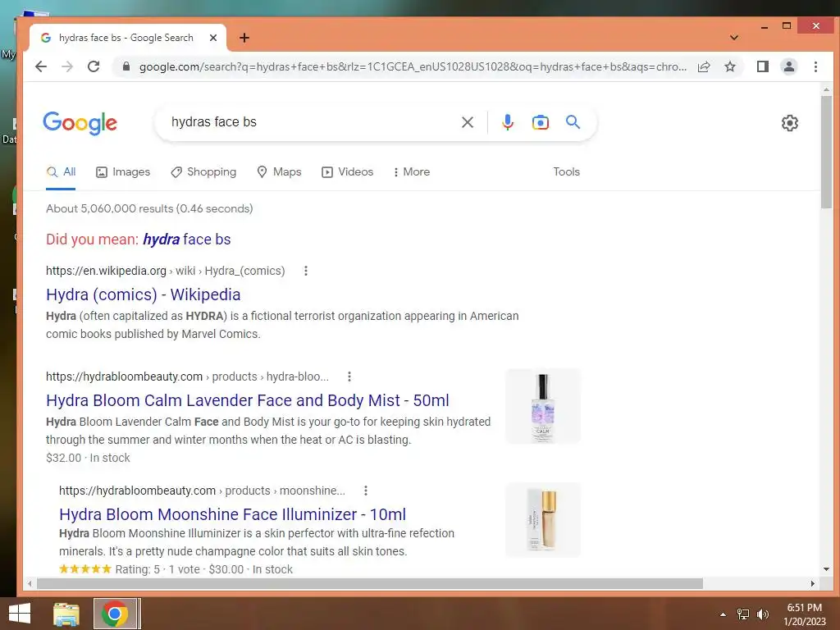
Task: Open File Explorer from taskbar
Action: pyautogui.click(x=66, y=614)
